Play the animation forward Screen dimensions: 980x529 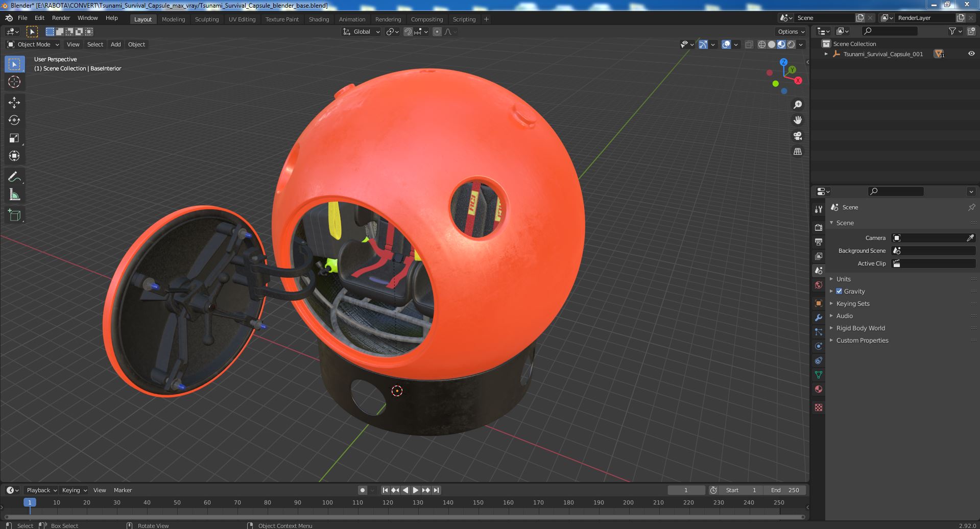pos(416,490)
